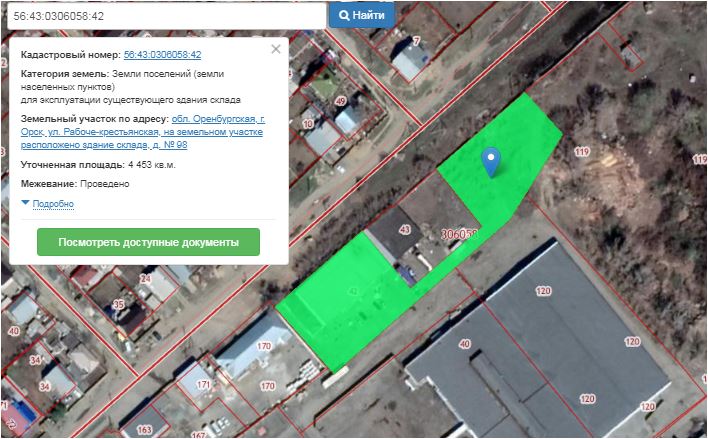Click parcel label 171 on map

tap(204, 384)
